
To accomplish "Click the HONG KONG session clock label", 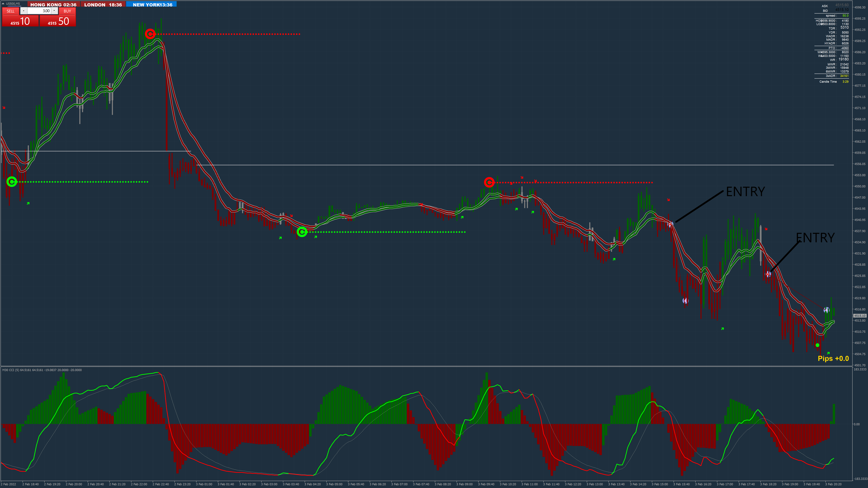I will click(x=53, y=5).
